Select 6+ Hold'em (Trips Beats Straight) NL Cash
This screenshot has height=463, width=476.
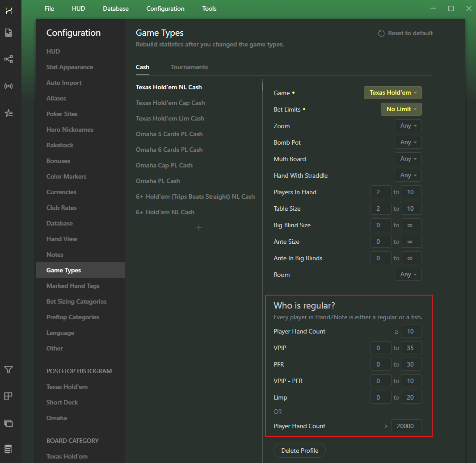pos(195,196)
